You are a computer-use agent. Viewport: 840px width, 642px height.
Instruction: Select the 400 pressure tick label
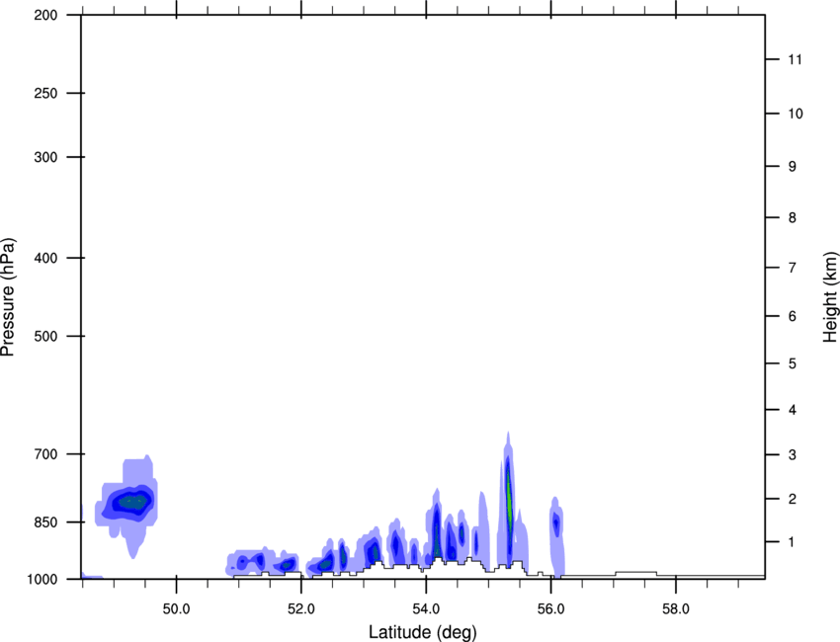45,258
